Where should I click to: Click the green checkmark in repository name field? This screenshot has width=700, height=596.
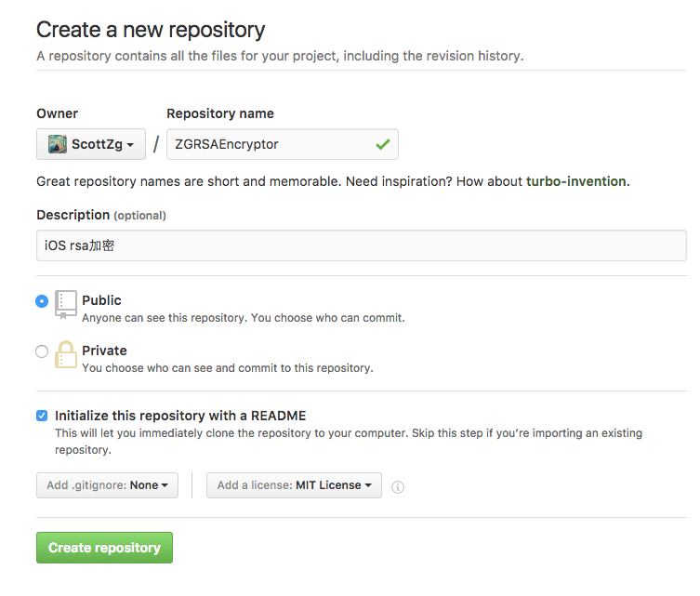[381, 144]
